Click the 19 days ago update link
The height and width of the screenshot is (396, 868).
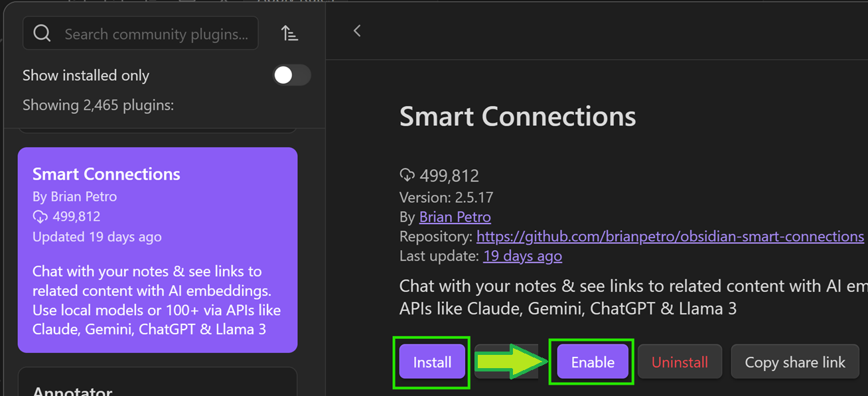522,256
